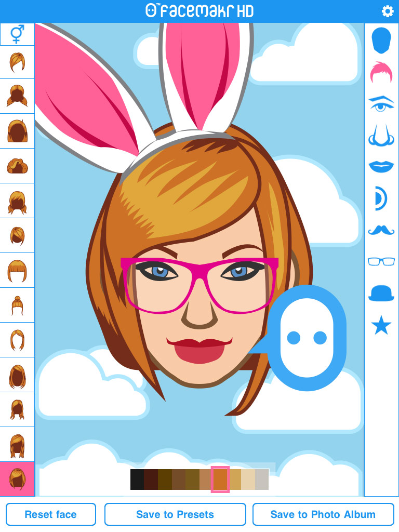Pick the pale blonde hair swatch

click(x=248, y=480)
